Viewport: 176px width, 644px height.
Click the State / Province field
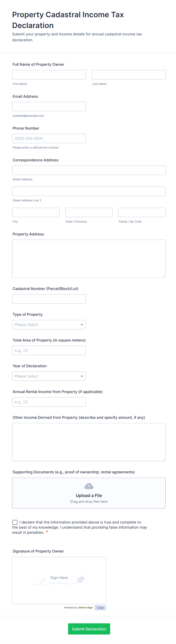pos(89,212)
